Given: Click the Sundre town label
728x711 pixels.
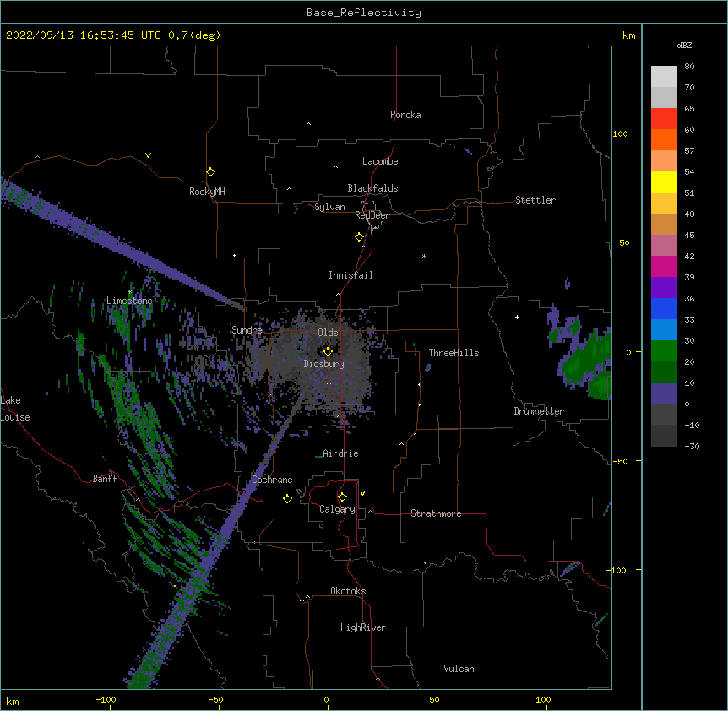Looking at the screenshot, I should pyautogui.click(x=247, y=330).
